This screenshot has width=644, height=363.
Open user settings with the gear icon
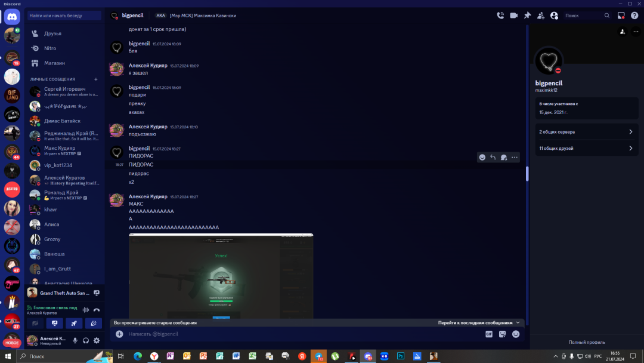point(97,340)
